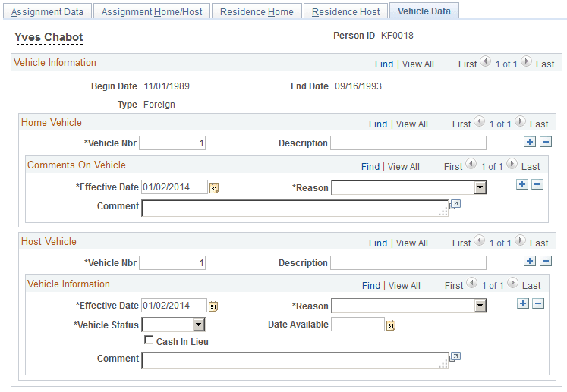Delete the Home Vehicle row

tap(546, 142)
